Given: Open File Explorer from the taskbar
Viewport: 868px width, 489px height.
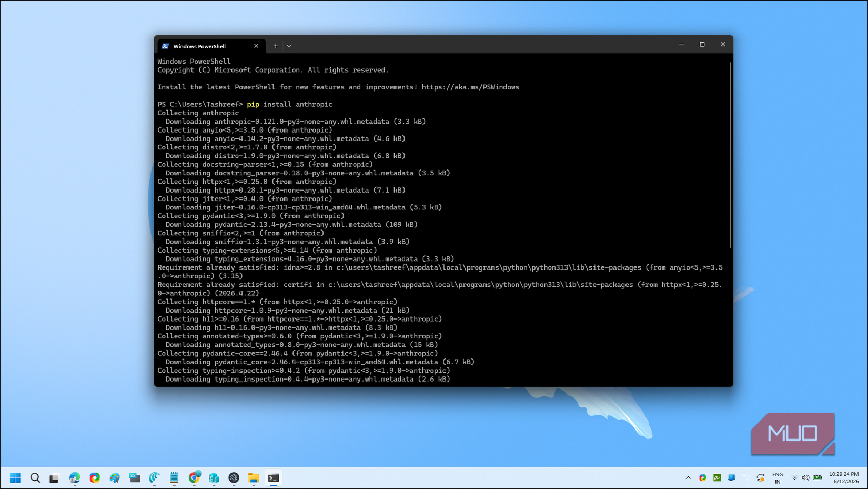Looking at the screenshot, I should pyautogui.click(x=254, y=477).
